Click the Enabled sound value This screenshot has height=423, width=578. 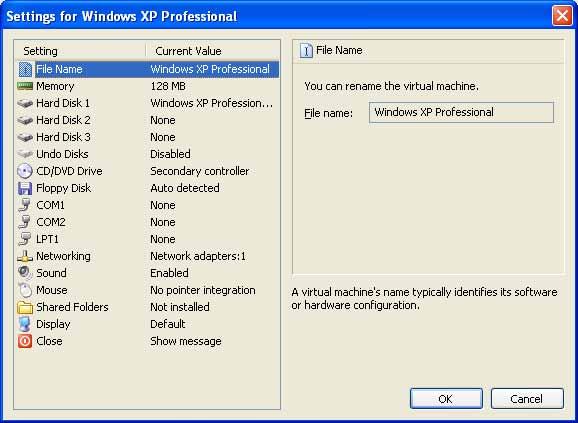click(169, 273)
